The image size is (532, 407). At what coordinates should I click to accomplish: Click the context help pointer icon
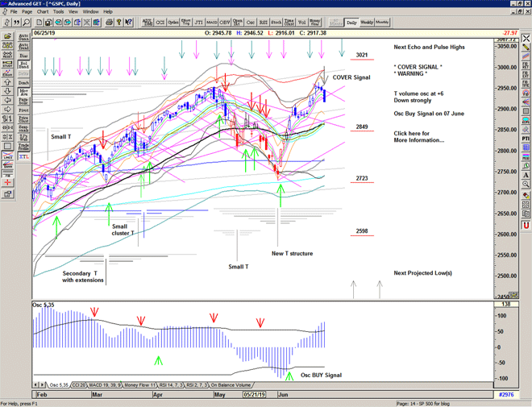point(128,23)
